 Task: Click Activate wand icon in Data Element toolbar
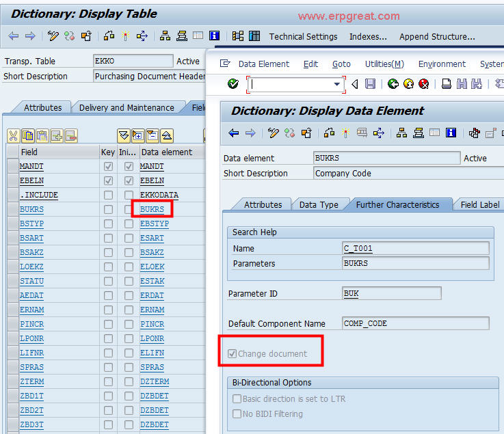click(345, 133)
